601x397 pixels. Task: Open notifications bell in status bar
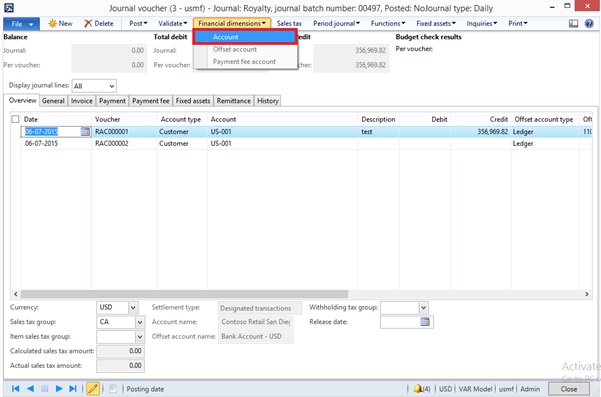[x=421, y=389]
